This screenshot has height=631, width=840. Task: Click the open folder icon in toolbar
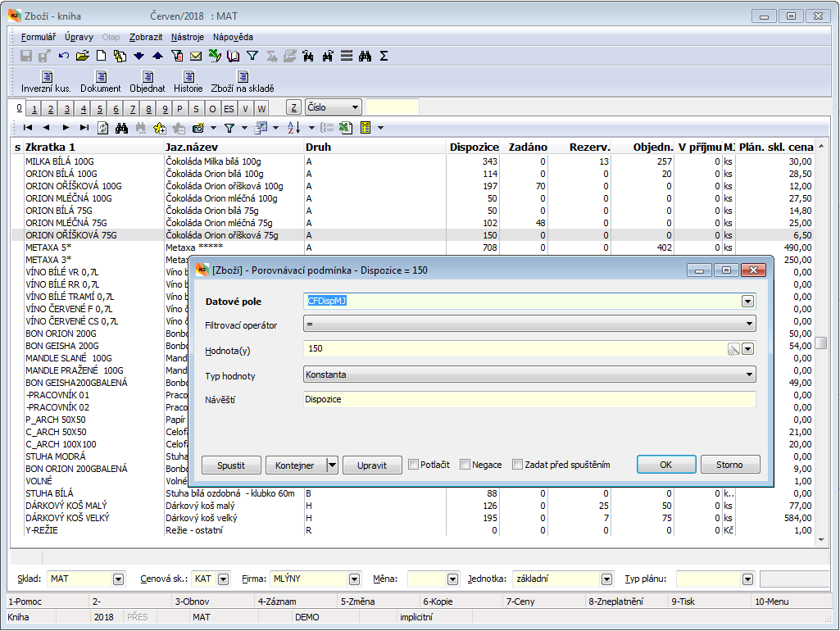click(x=82, y=57)
